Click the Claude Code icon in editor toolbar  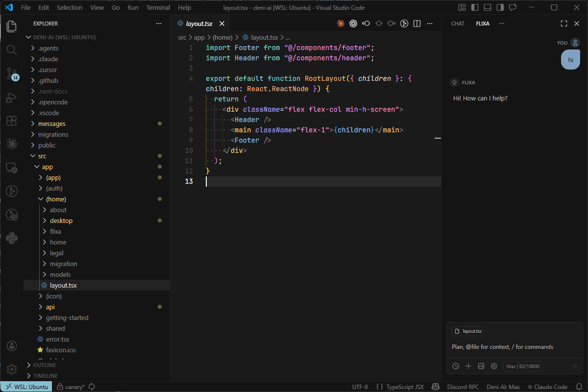tap(341, 24)
